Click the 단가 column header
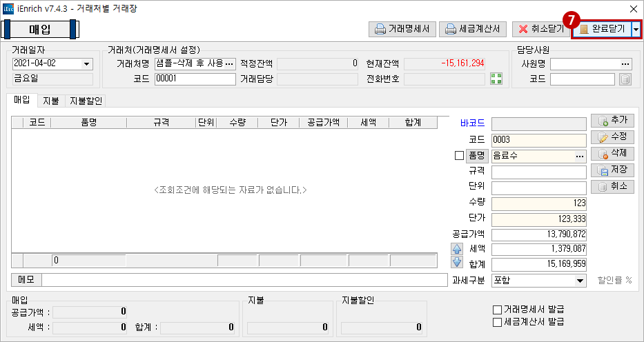This screenshot has width=644, height=342. (x=279, y=122)
